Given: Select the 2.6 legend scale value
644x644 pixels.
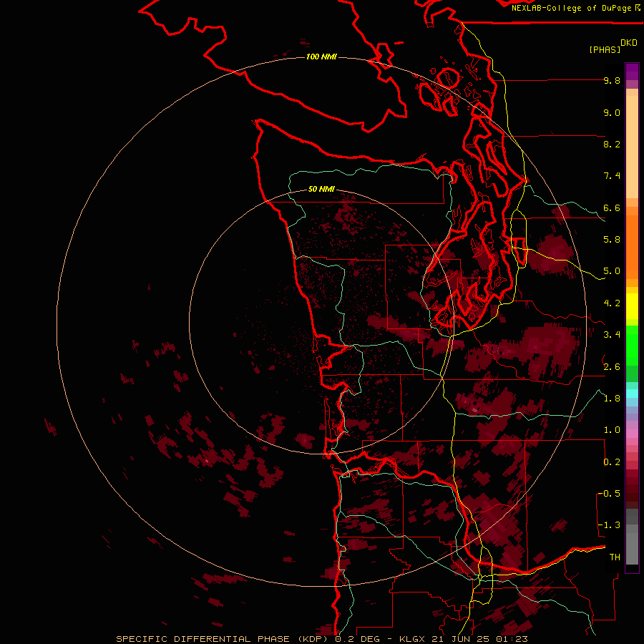Looking at the screenshot, I should (x=612, y=367).
